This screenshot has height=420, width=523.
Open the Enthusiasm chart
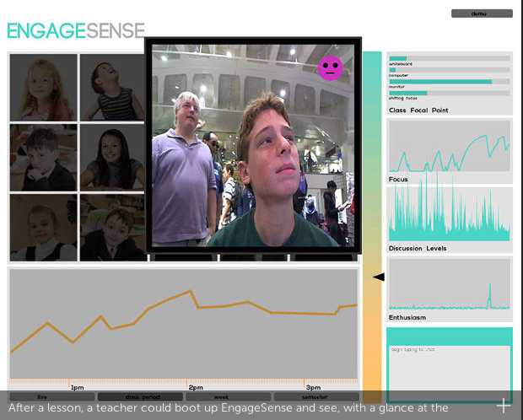(x=450, y=284)
